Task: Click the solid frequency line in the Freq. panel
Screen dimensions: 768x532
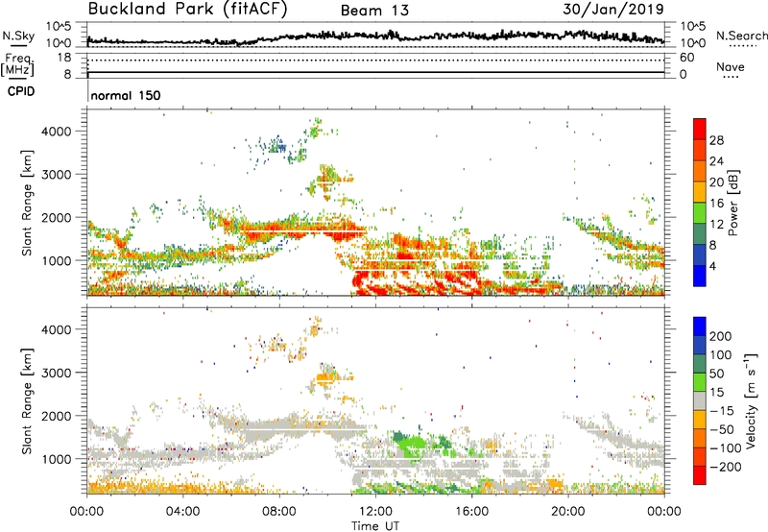Action: 375,72
